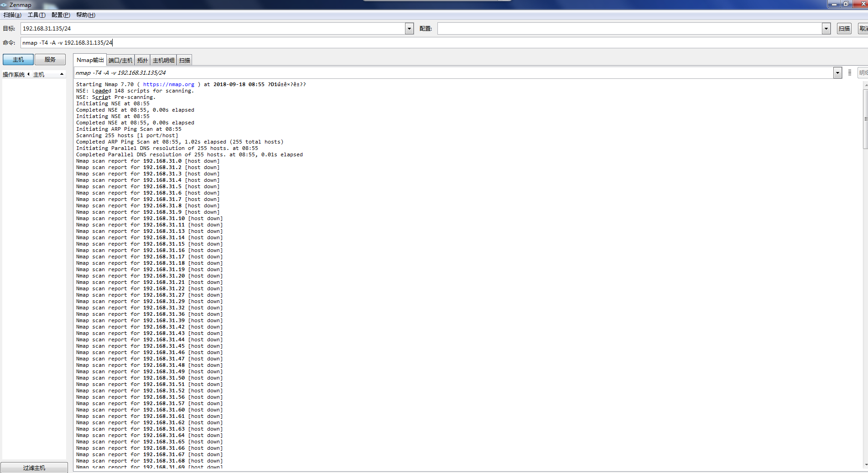868x473 pixels.
Task: Click scan report line for 192.168.31.44
Action: tap(150, 339)
